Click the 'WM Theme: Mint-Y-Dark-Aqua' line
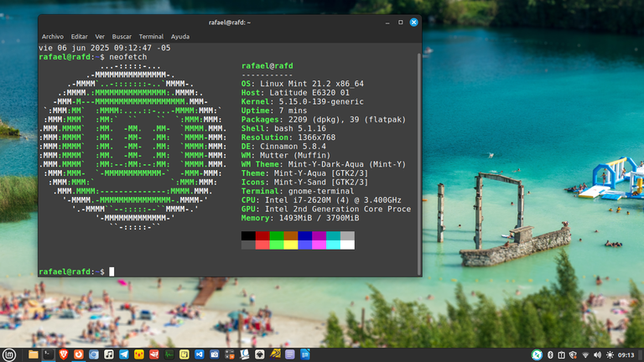Viewport: 644px width, 362px height. pyautogui.click(x=324, y=164)
